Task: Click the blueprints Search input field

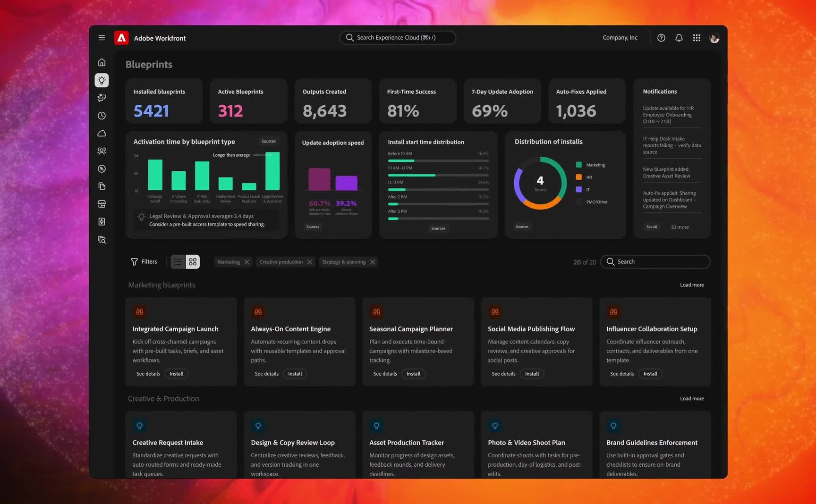Action: tap(655, 261)
